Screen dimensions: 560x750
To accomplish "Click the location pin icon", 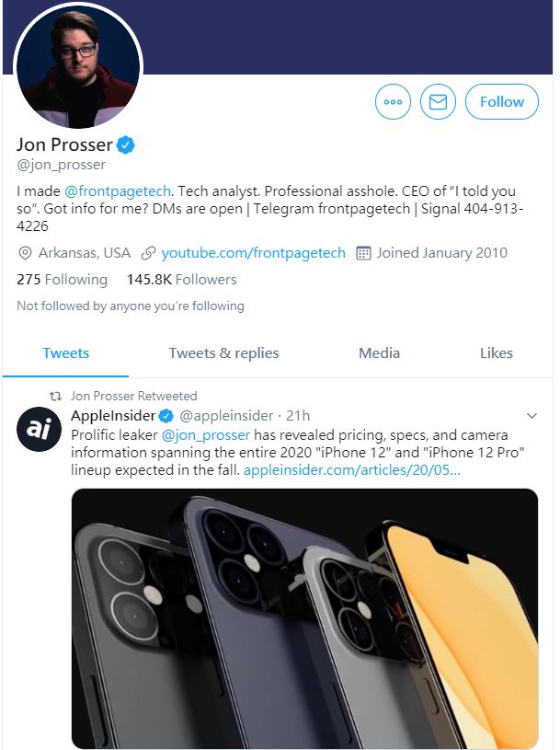I will click(x=25, y=253).
